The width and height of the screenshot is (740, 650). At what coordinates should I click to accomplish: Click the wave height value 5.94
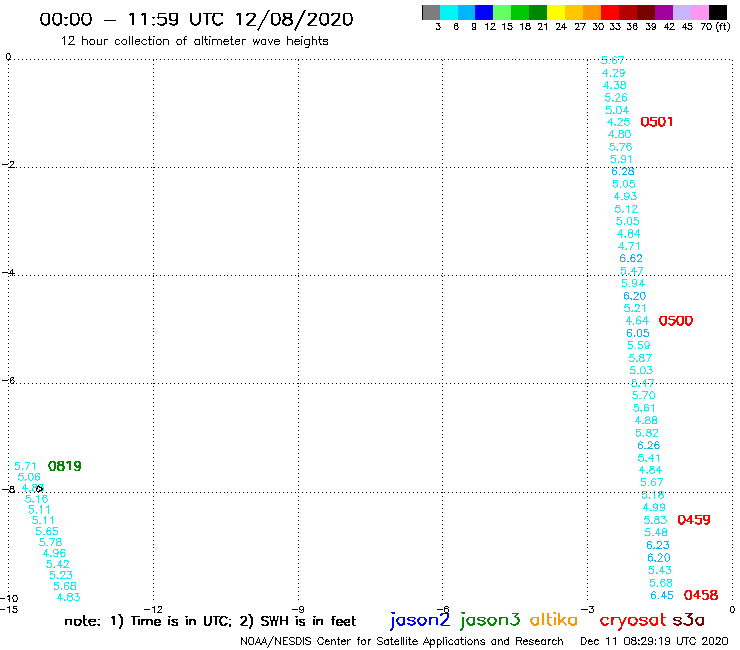point(633,283)
